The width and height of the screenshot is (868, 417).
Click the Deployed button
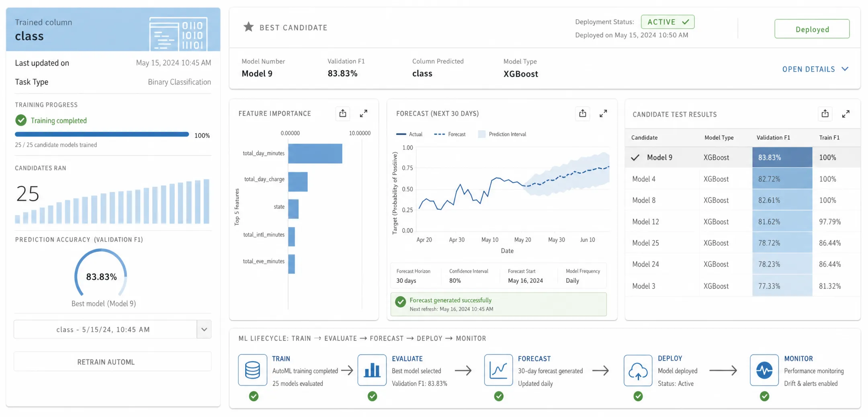[x=812, y=29]
